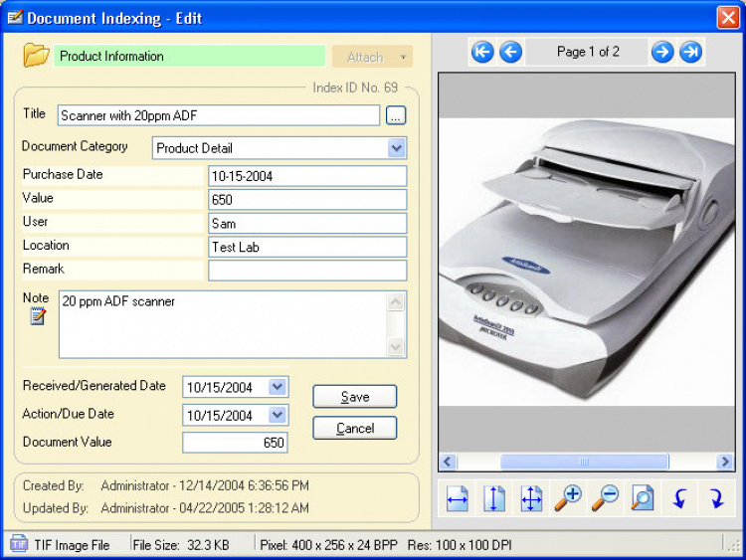Click the Document Value field

[x=235, y=443]
